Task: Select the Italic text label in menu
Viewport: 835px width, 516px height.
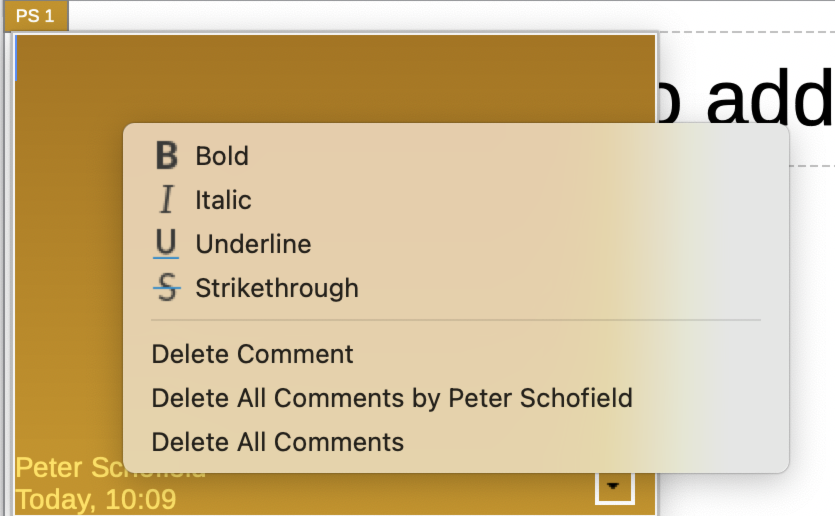Action: click(223, 200)
